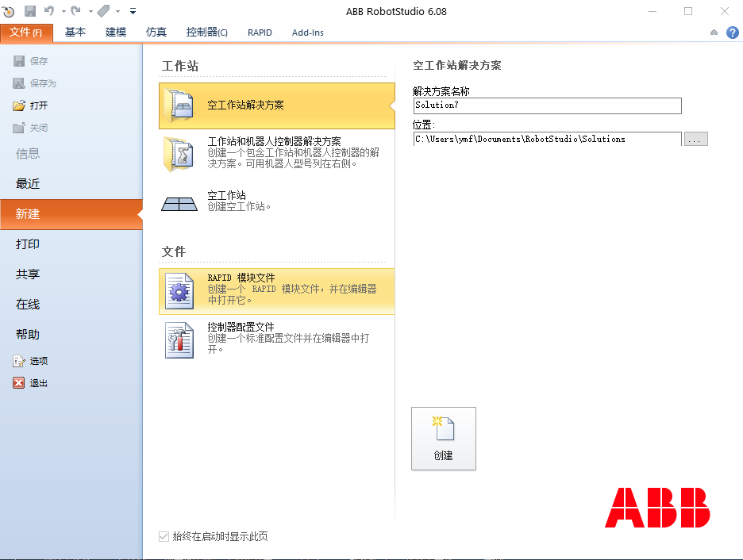The height and width of the screenshot is (560, 743).
Task: Click the tag icon in quick access toolbar
Action: coord(103,10)
